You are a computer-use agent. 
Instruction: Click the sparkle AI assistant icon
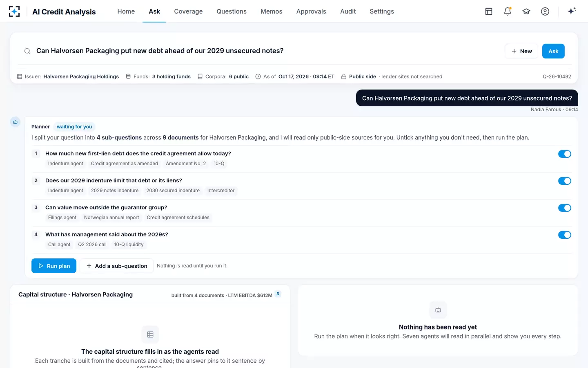572,11
